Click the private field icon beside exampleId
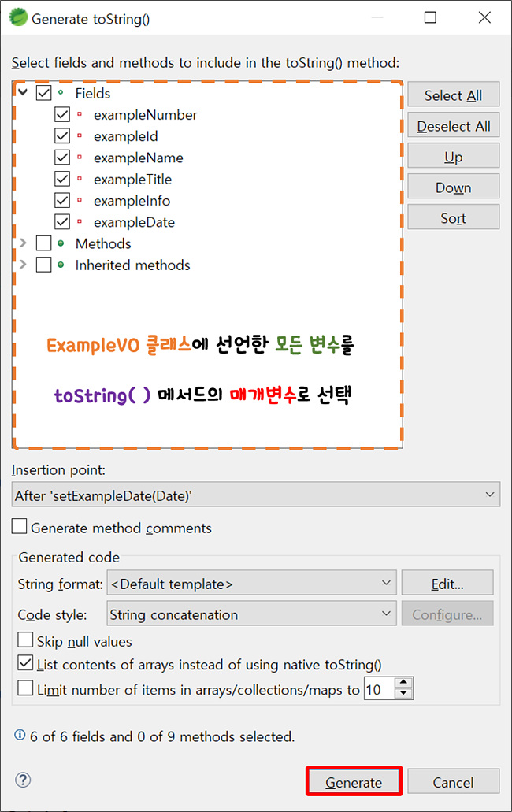 click(x=80, y=135)
